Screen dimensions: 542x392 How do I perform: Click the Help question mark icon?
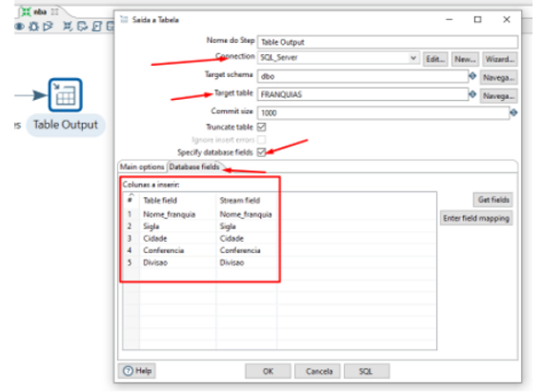coord(128,371)
